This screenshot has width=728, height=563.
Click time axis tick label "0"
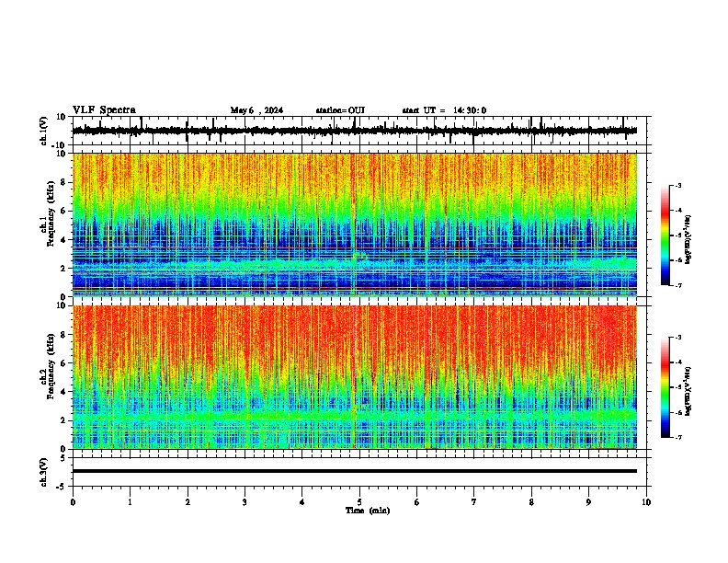coord(73,502)
